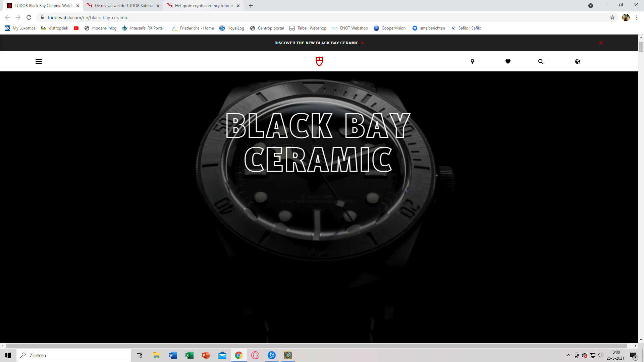Open CooperVision bookmark
644x362 pixels.
pyautogui.click(x=390, y=28)
